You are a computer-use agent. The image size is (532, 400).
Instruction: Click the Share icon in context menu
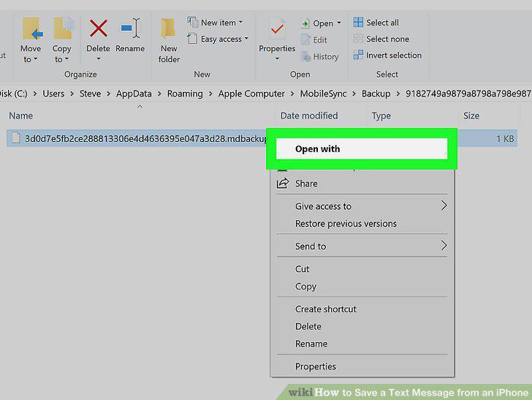tap(282, 183)
